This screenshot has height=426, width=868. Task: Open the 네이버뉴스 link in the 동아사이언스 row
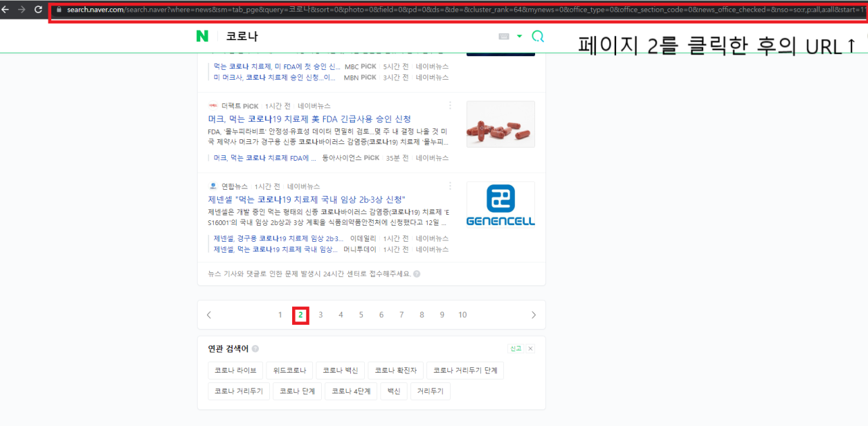(432, 158)
